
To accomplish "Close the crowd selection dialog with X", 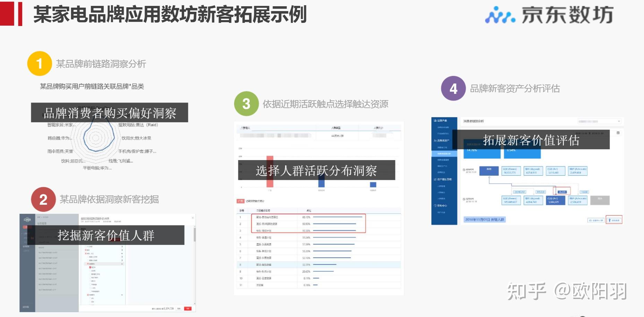I will (193, 218).
